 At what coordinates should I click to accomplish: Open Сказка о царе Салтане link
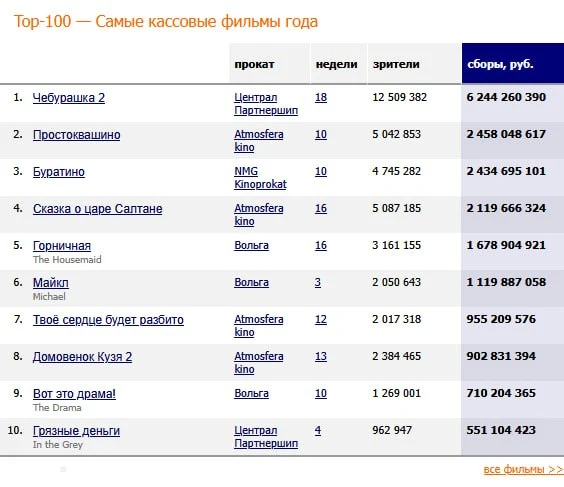click(x=97, y=209)
